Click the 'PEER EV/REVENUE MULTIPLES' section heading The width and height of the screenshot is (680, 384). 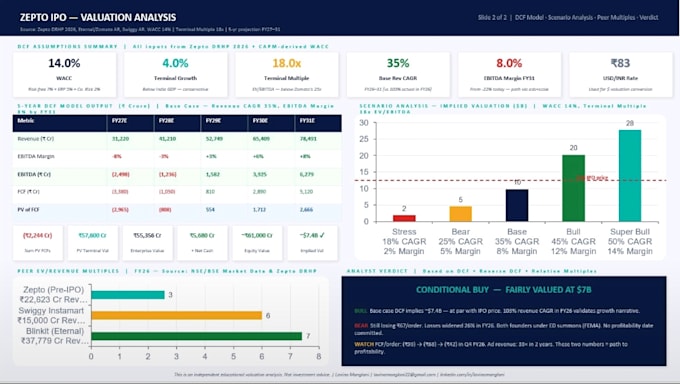click(69, 271)
